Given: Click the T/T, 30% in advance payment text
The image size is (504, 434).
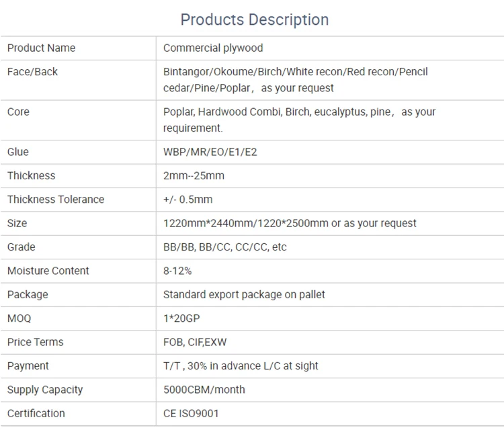Looking at the screenshot, I should 241,365.
